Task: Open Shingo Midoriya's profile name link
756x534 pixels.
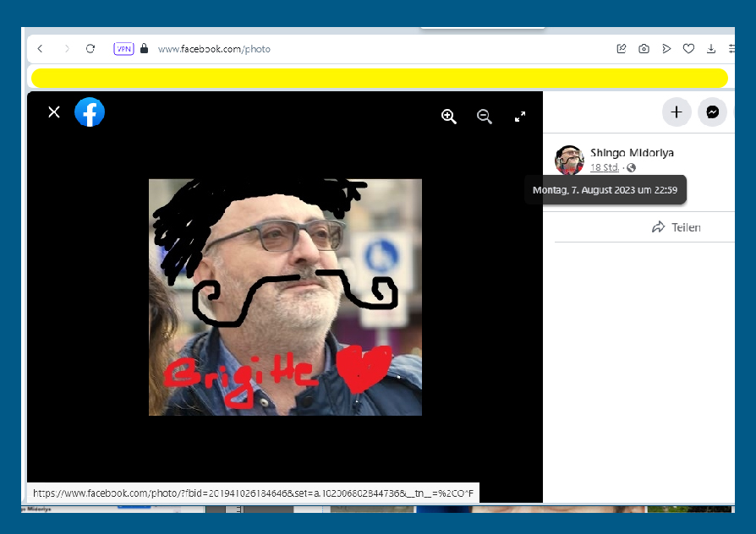Action: (x=632, y=153)
